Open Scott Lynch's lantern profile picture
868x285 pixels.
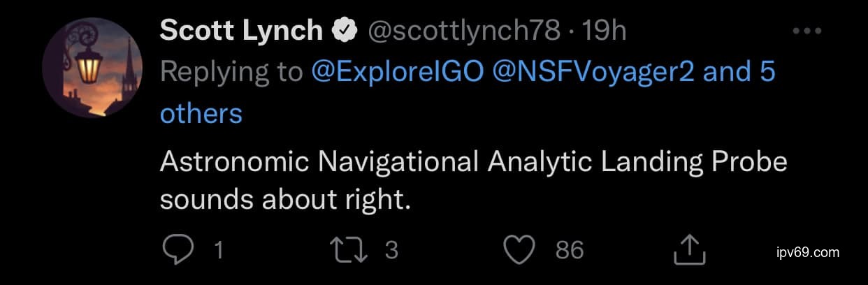[x=92, y=68]
